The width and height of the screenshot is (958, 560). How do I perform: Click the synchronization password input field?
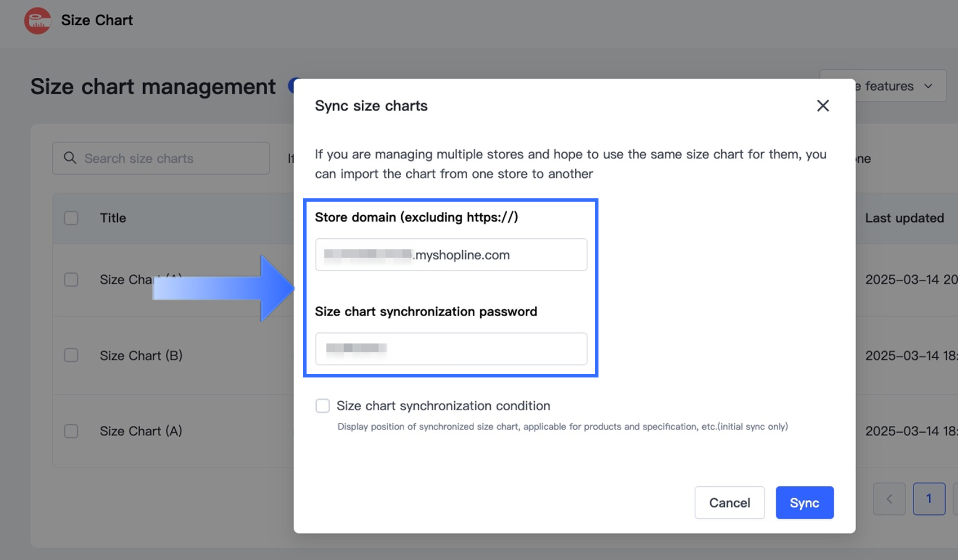pyautogui.click(x=451, y=349)
